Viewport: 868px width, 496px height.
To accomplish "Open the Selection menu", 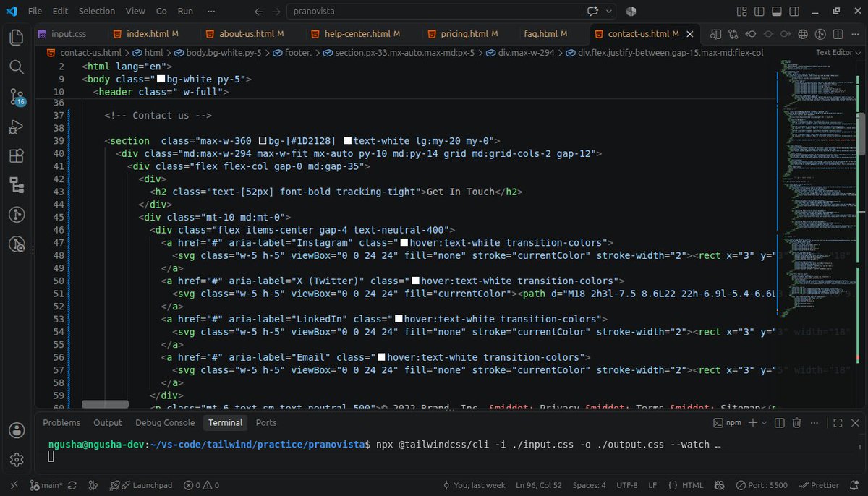I will click(x=97, y=12).
